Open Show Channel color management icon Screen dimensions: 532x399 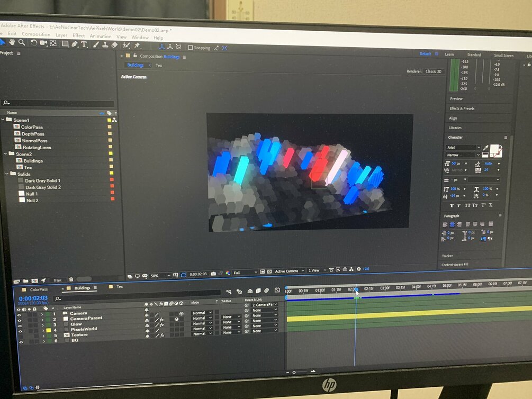(228, 273)
